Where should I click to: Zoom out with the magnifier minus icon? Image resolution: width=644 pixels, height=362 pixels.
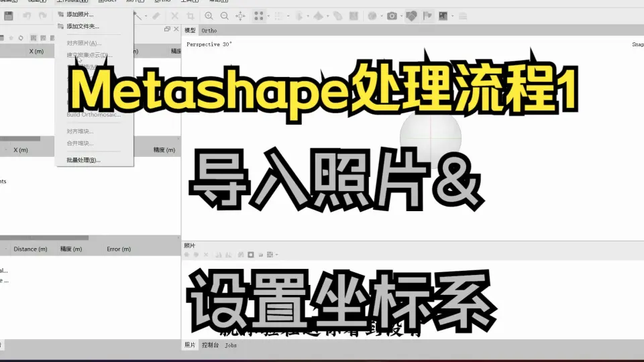pyautogui.click(x=224, y=16)
